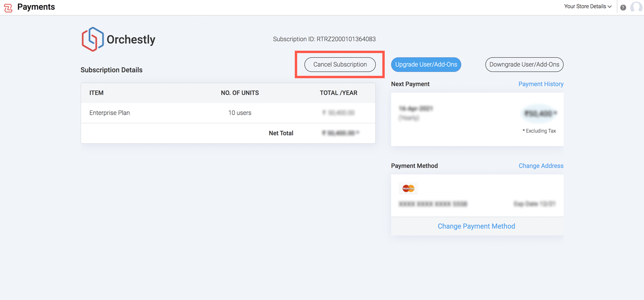644x300 pixels.
Task: Click the ITEM column header
Action: (x=97, y=93)
